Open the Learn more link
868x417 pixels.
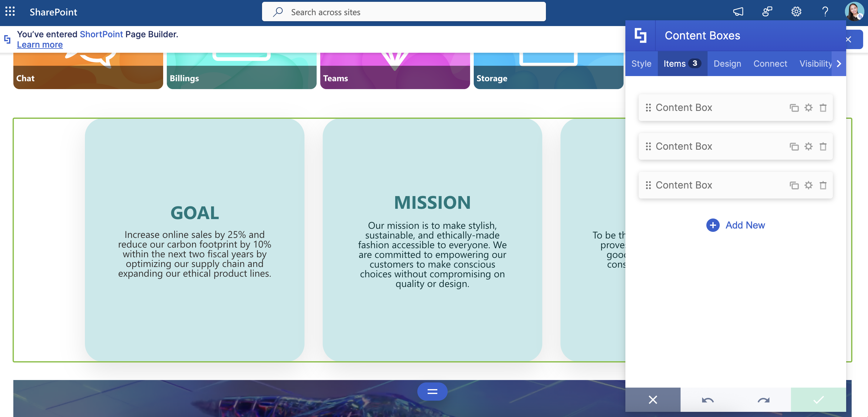point(40,45)
